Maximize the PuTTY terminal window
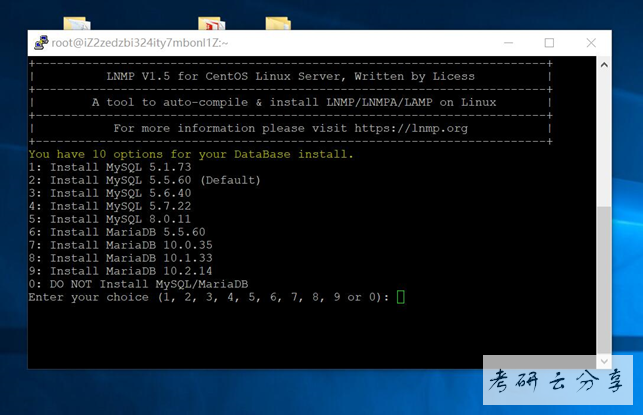Viewport: 643px width, 415px height. 549,43
